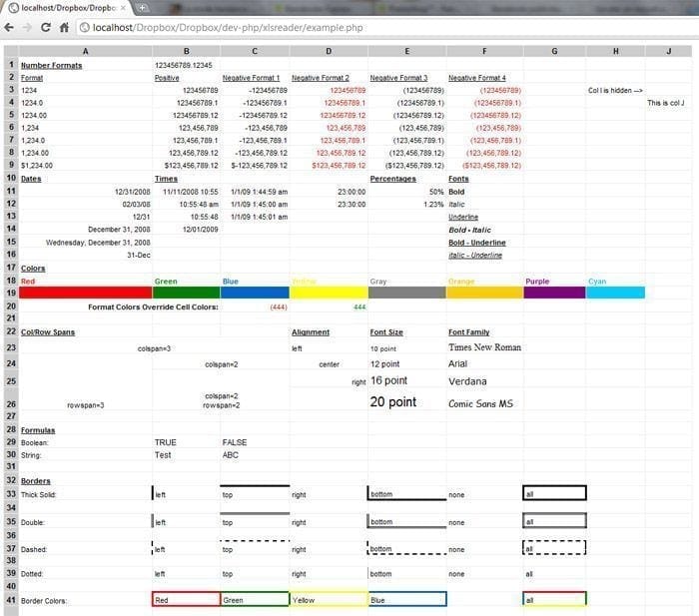Click column D header
Viewport: 699px width, 616px height.
329,51
